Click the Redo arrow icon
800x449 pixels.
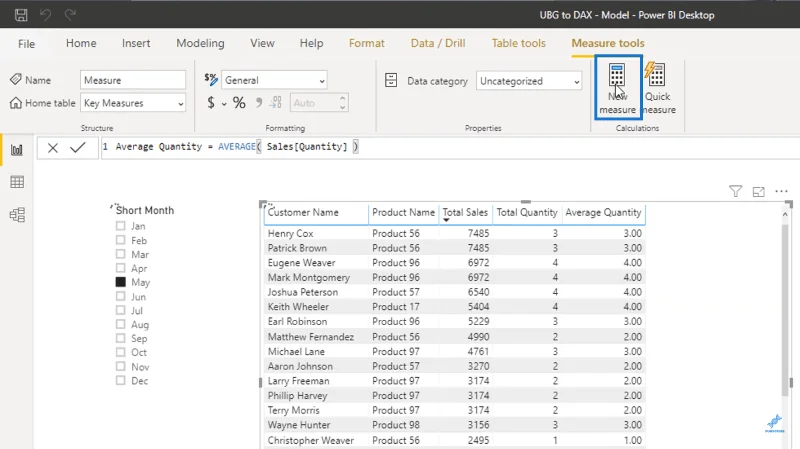pyautogui.click(x=70, y=15)
